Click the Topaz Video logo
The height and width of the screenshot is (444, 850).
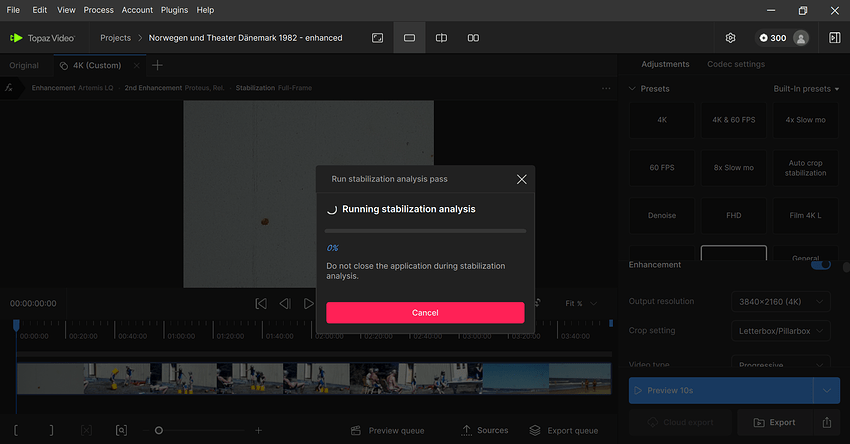tap(42, 38)
